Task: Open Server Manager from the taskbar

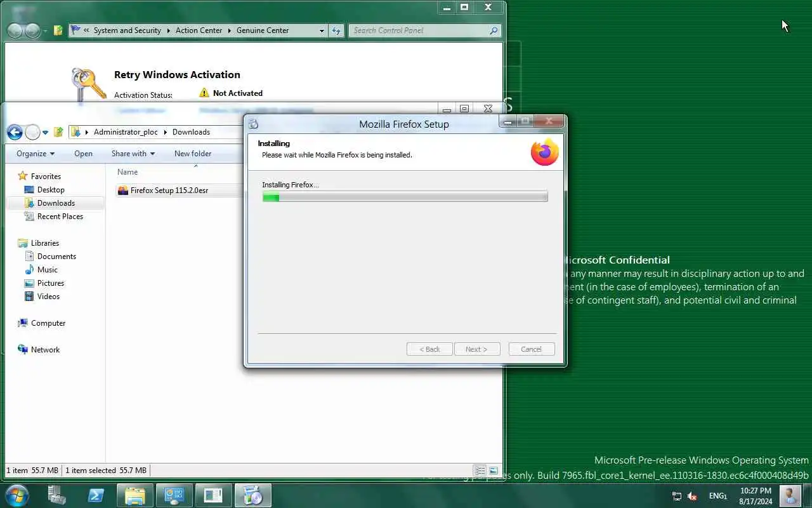Action: 57,495
